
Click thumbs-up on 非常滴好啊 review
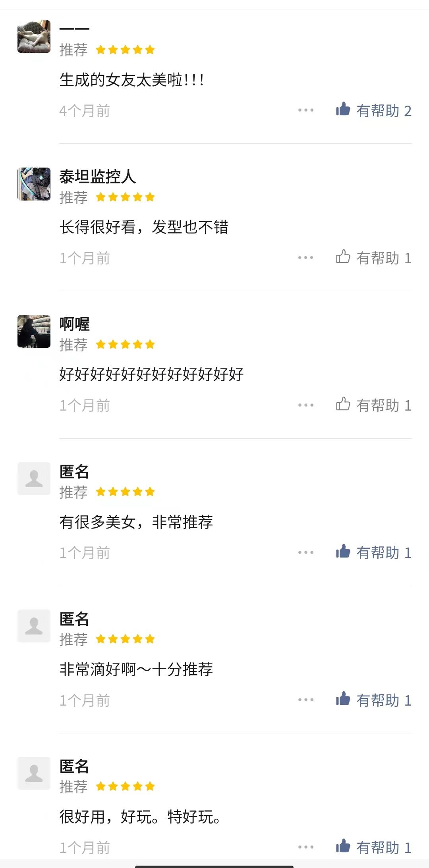tap(343, 699)
